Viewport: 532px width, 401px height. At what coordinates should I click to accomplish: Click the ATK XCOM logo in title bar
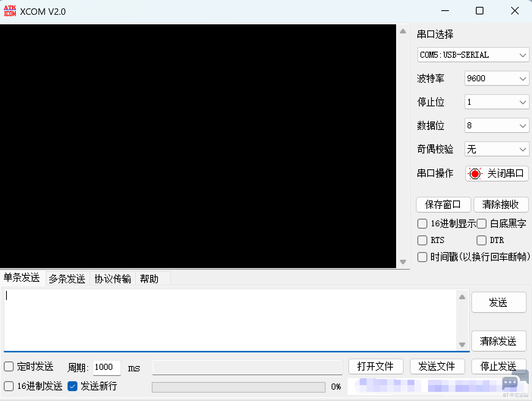click(x=10, y=11)
